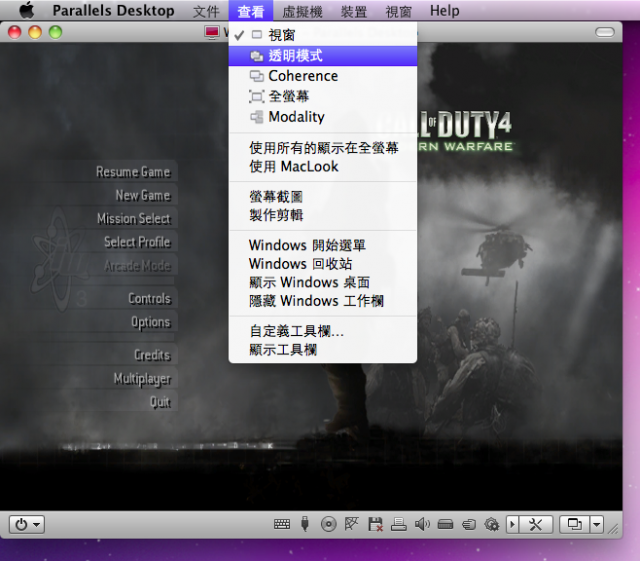Click the 全螢幕 mode icon

pyautogui.click(x=257, y=96)
